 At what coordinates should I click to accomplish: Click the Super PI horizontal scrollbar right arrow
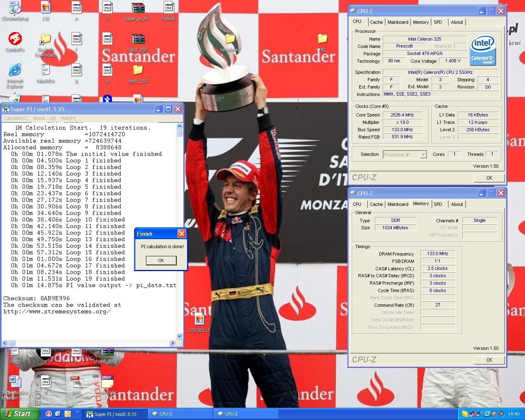pos(173,343)
